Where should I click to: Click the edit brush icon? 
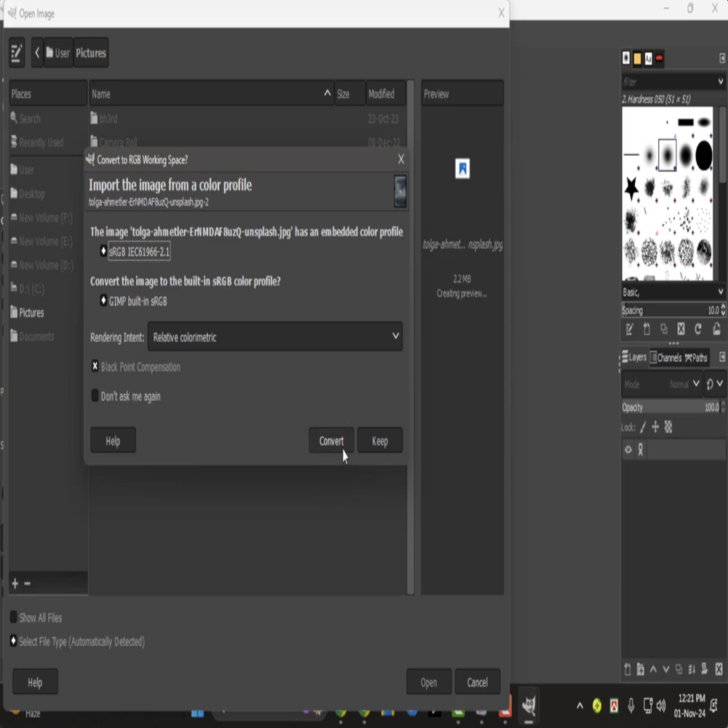pyautogui.click(x=629, y=329)
